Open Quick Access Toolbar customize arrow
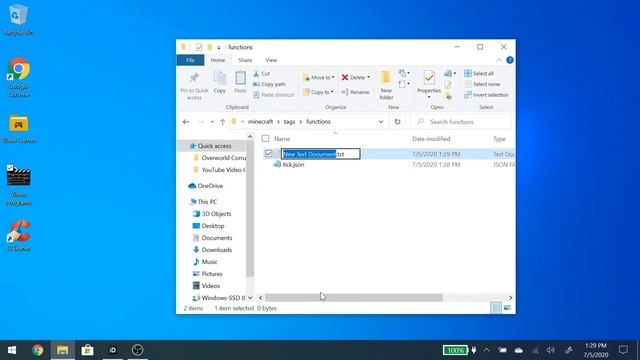Screen dimensions: 640x360 click(x=219, y=48)
